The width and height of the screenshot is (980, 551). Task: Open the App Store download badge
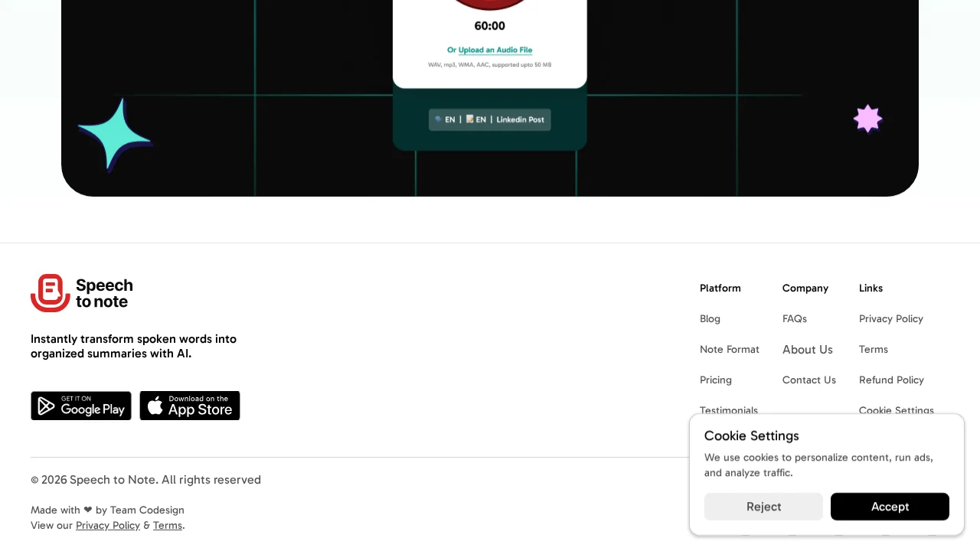click(x=190, y=406)
